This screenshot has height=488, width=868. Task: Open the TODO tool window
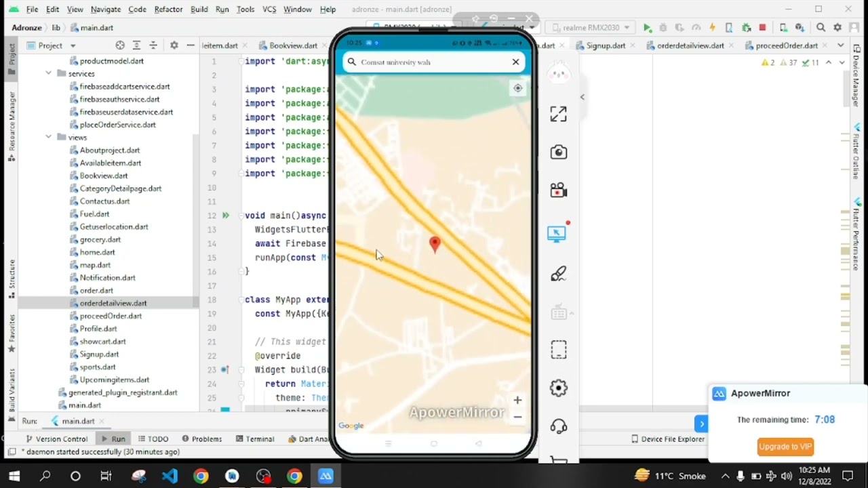153,439
